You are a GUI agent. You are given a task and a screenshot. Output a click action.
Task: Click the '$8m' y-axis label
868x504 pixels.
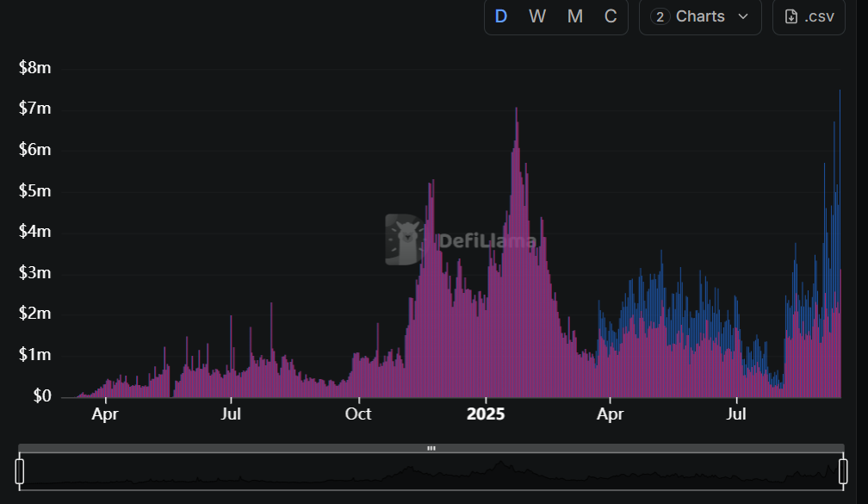34,67
